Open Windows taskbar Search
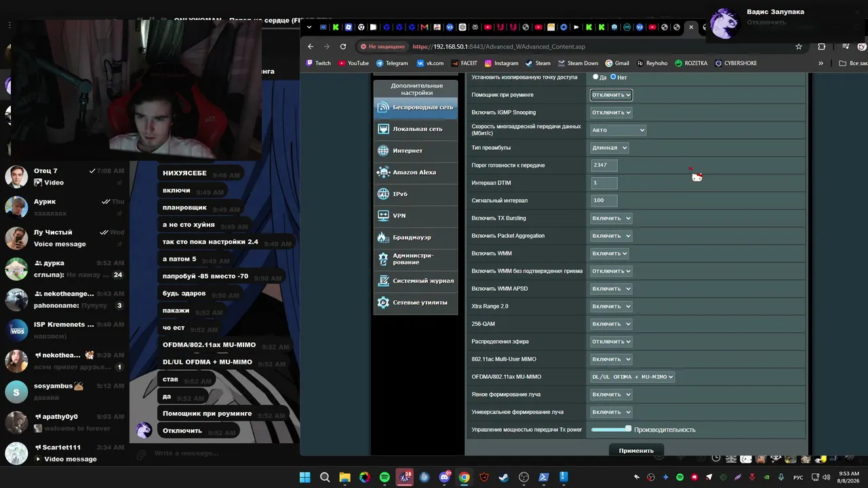Image resolution: width=868 pixels, height=488 pixels. pos(325,477)
